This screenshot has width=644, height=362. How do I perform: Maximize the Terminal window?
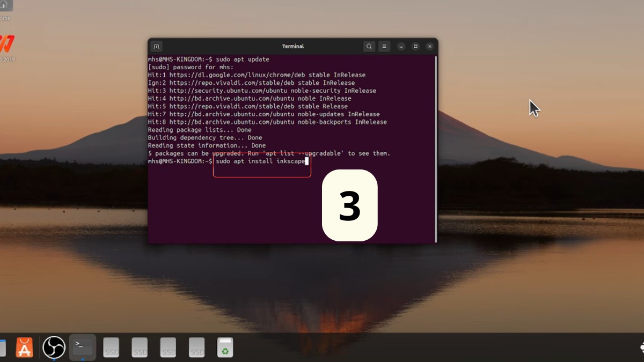pyautogui.click(x=415, y=47)
